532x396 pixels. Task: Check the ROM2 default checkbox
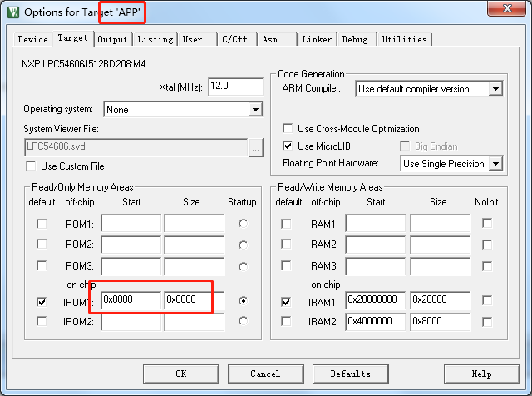tap(42, 245)
